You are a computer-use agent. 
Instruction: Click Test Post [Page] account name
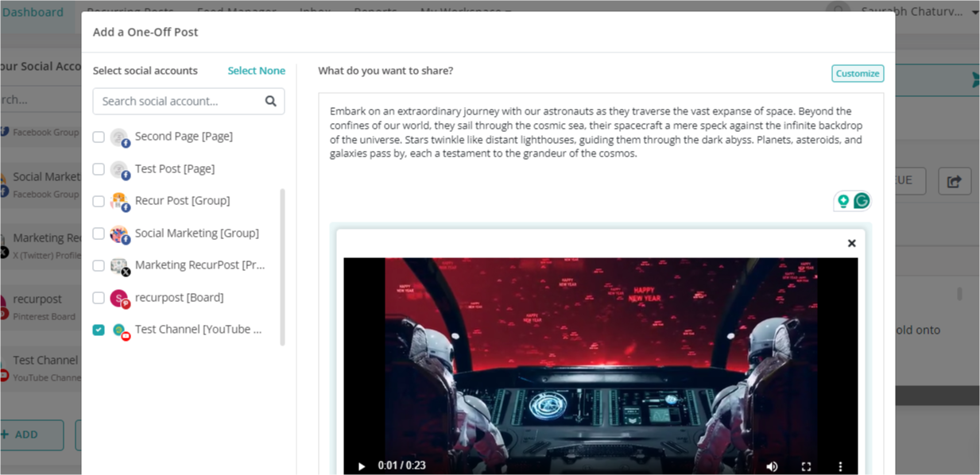pyautogui.click(x=175, y=169)
